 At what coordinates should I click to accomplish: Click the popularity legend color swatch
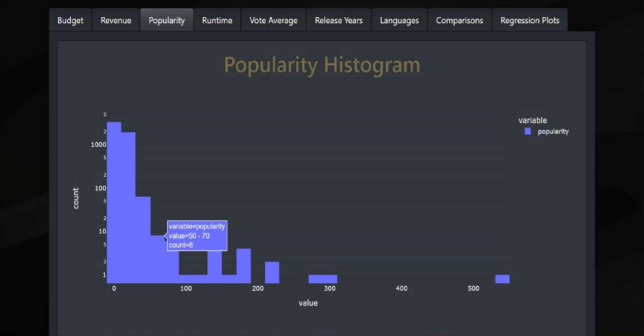coord(528,131)
